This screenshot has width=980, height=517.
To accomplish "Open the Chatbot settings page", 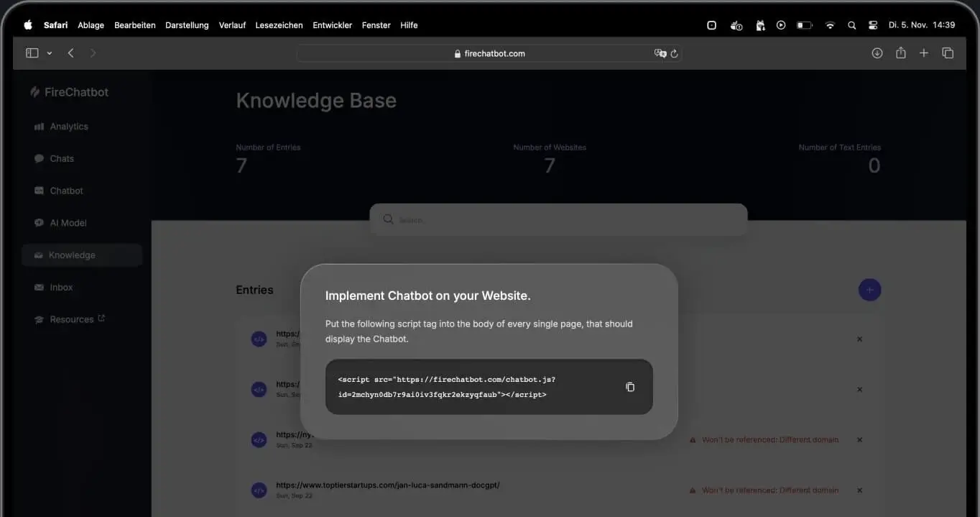I will point(58,191).
